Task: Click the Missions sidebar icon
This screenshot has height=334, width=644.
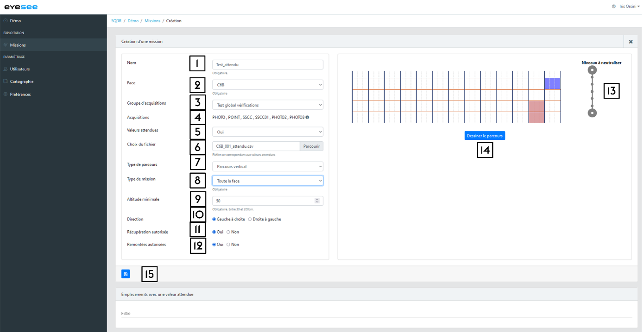Action: [6, 45]
